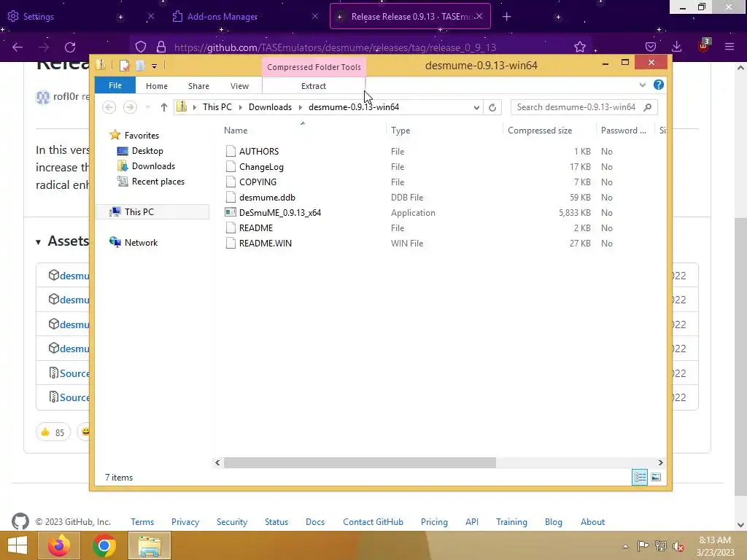
Task: Select Downloads in navigation pane
Action: pyautogui.click(x=153, y=166)
